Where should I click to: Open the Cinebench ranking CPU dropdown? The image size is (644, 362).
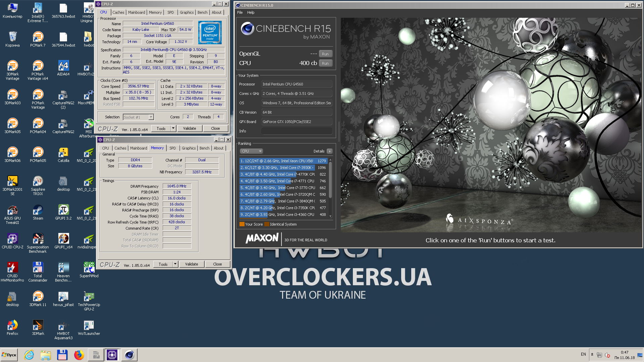click(x=251, y=151)
